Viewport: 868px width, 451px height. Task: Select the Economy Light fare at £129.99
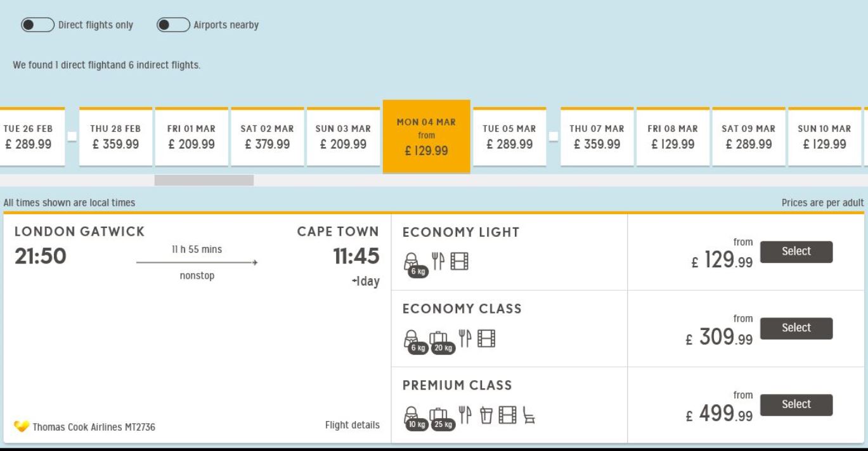click(796, 251)
